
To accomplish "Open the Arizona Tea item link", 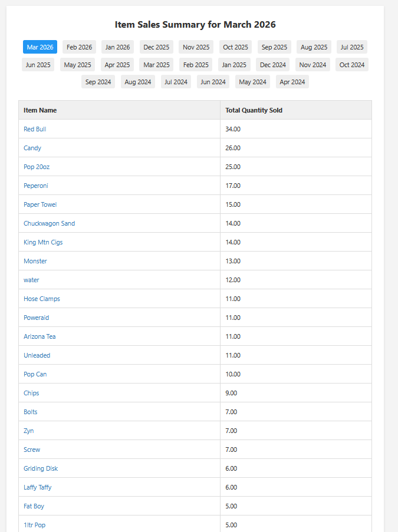I will [x=40, y=336].
